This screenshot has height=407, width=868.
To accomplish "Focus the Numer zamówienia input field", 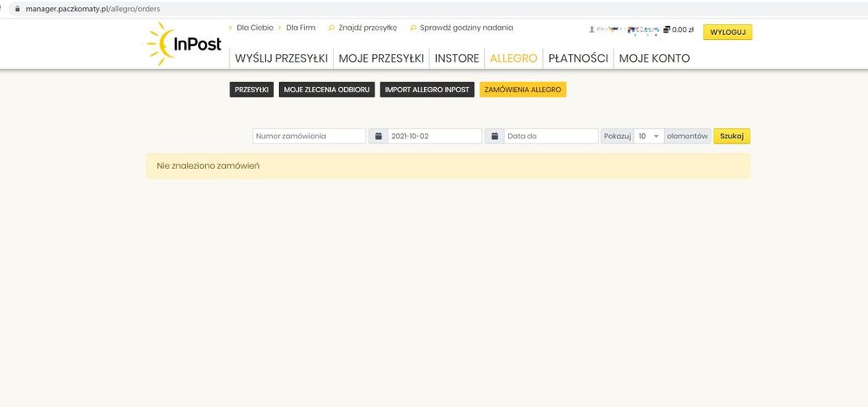I will (x=309, y=137).
